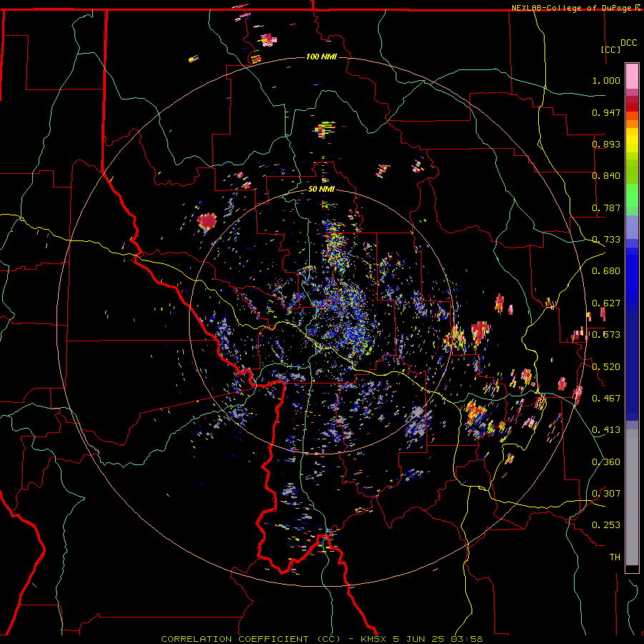Viewport: 644px width, 644px height.
Task: Click the maroon round echo northwest of 50 NMI ring
Action: pos(208,221)
